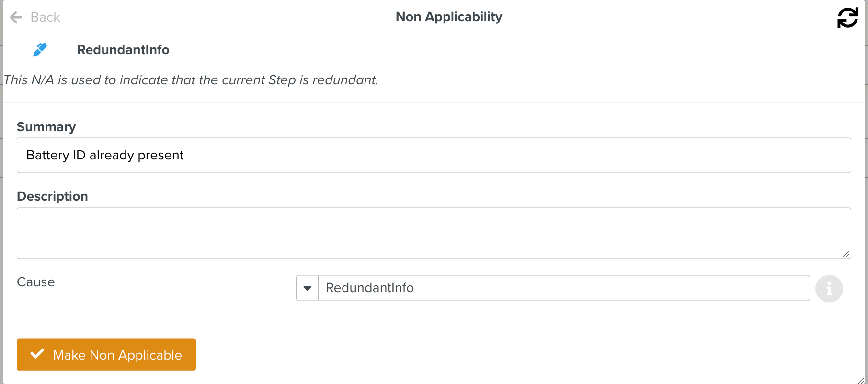Viewport: 868px width, 384px height.
Task: Grab the Description box resize handle
Action: (846, 254)
